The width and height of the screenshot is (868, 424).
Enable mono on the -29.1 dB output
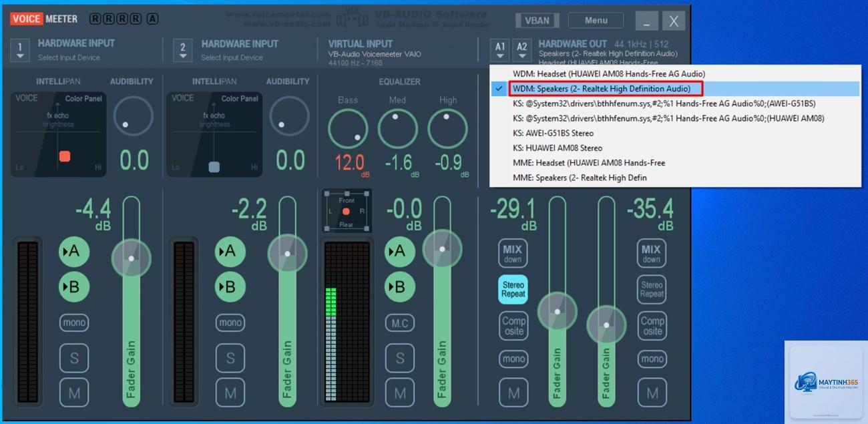click(x=513, y=359)
